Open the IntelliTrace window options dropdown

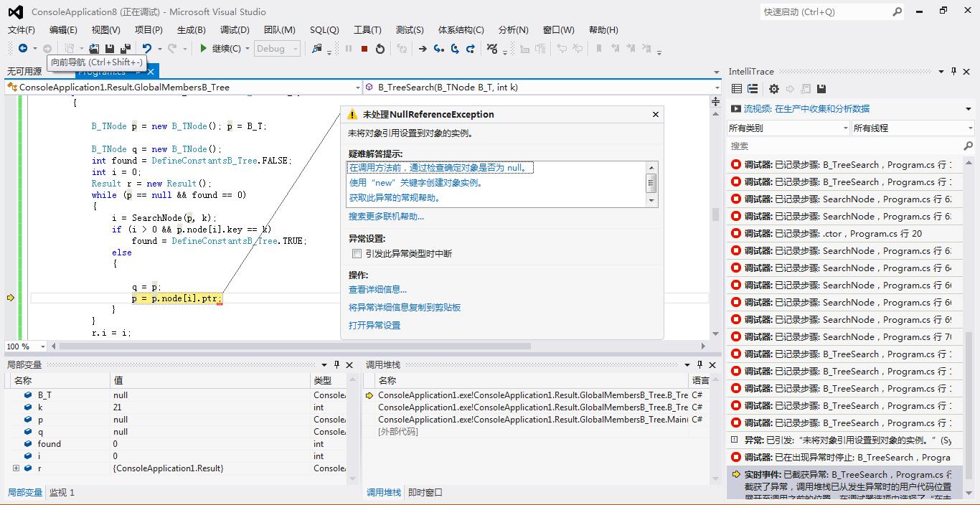[941, 71]
